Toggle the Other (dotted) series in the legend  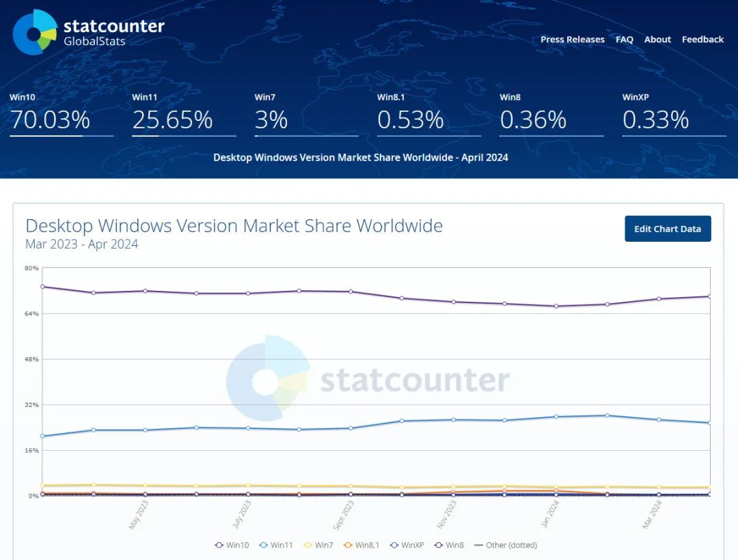pos(506,545)
